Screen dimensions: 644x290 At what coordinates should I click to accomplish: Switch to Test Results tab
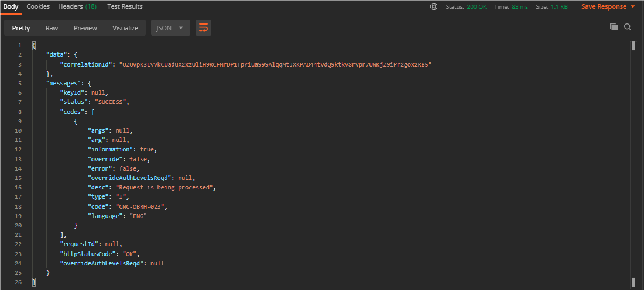click(x=125, y=6)
